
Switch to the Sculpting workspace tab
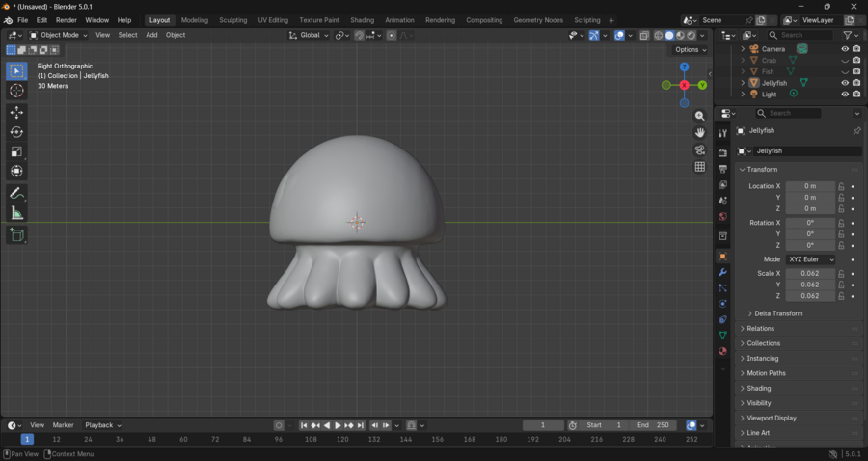tap(232, 20)
